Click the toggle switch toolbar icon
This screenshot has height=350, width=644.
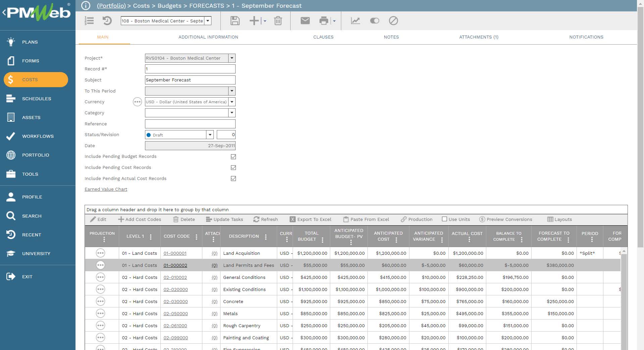(x=375, y=21)
